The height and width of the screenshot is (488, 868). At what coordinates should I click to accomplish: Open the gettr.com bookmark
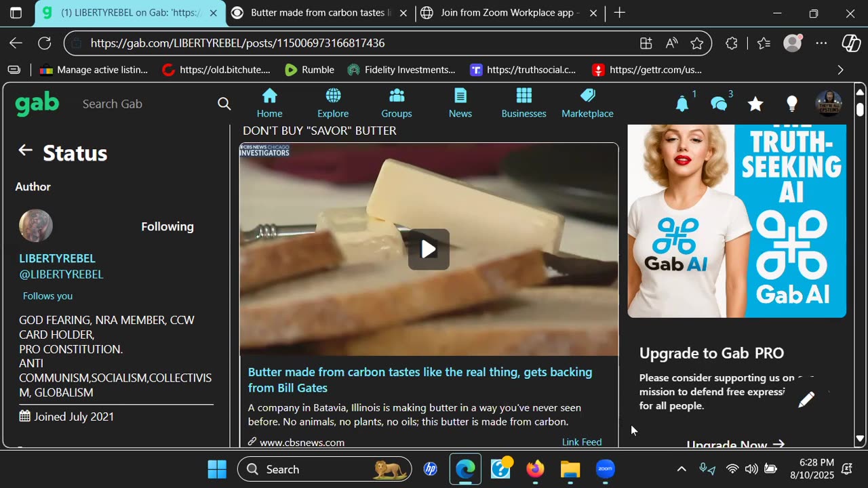[647, 70]
